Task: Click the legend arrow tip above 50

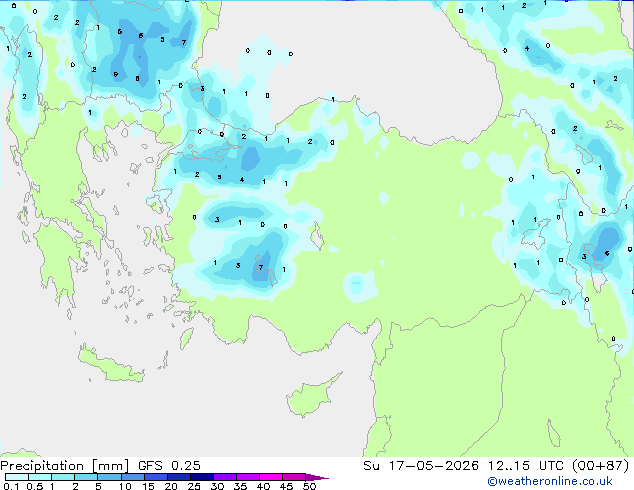Action: tap(317, 477)
